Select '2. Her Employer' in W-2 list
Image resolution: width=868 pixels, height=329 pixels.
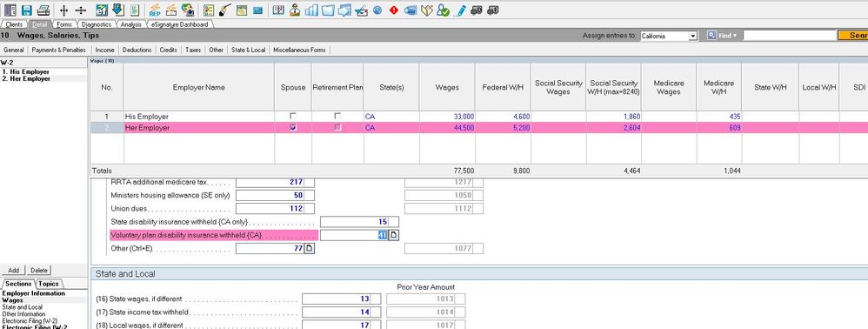(x=27, y=78)
